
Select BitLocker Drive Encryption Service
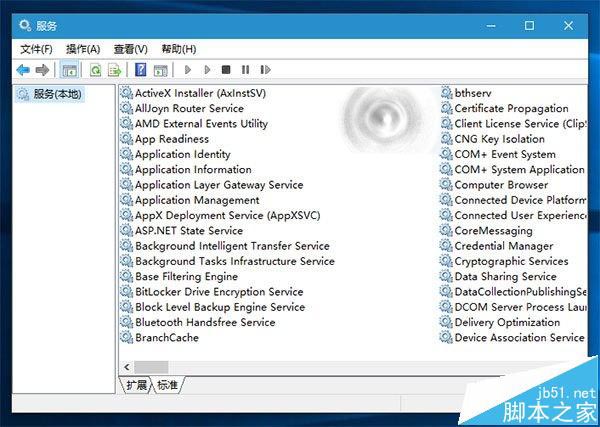click(219, 292)
